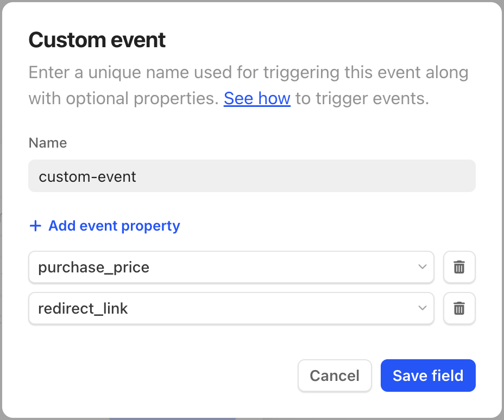The image size is (504, 420).
Task: Expand the redirect_link chevron arrow
Action: tap(423, 308)
